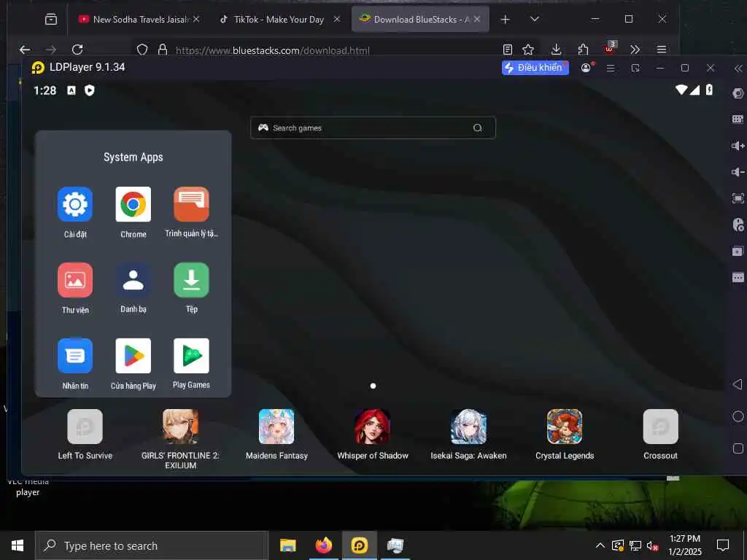Open the Trình quản lý tệp app
The image size is (747, 560).
tap(191, 205)
